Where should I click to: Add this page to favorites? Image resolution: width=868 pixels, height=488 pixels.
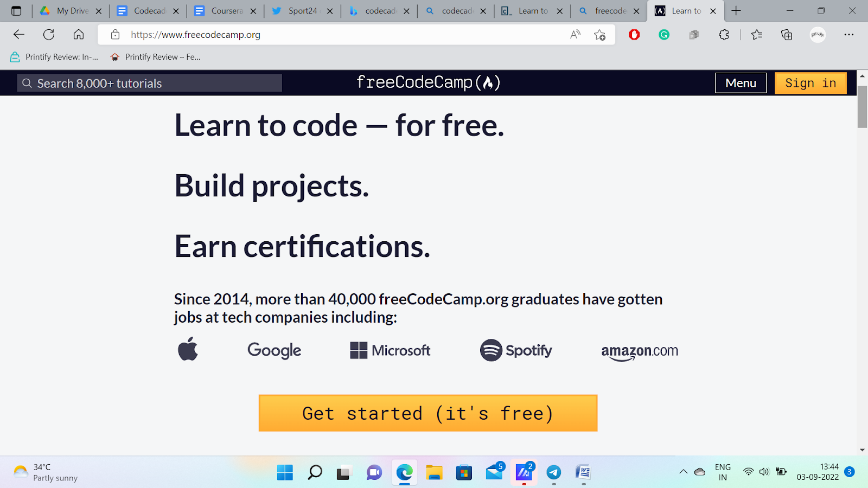click(x=599, y=35)
